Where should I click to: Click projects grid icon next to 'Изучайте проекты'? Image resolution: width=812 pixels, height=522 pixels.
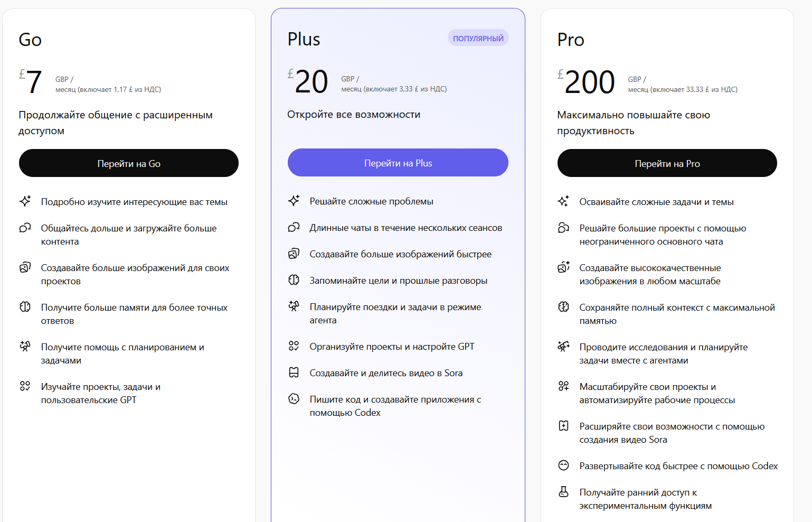(25, 386)
